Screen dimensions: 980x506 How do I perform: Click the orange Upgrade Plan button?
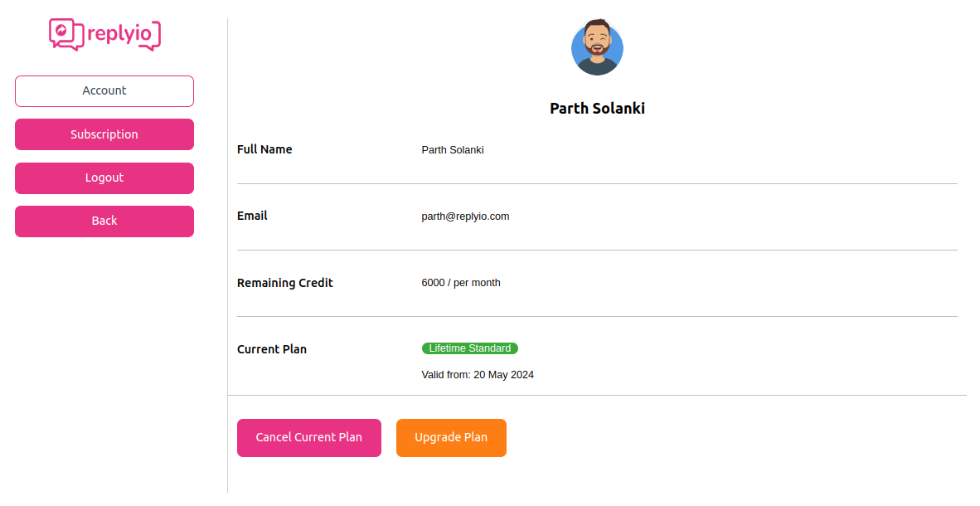point(451,438)
